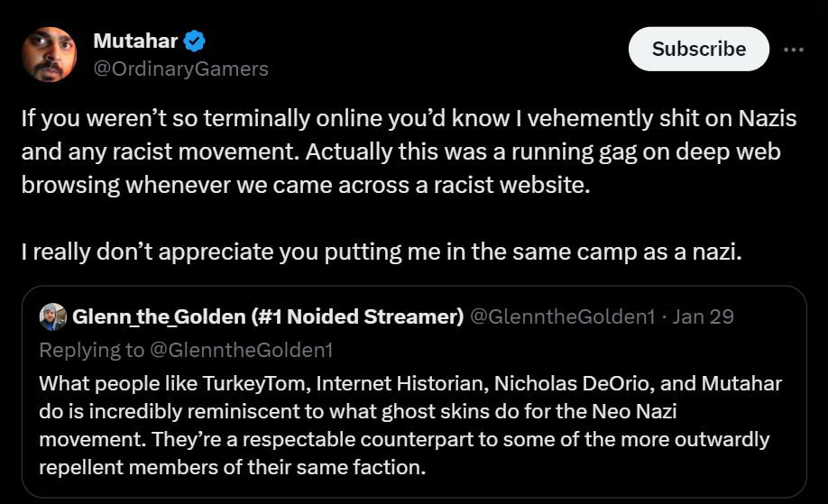Click Mutahar's profile avatar
The width and height of the screenshot is (828, 504).
[49, 55]
